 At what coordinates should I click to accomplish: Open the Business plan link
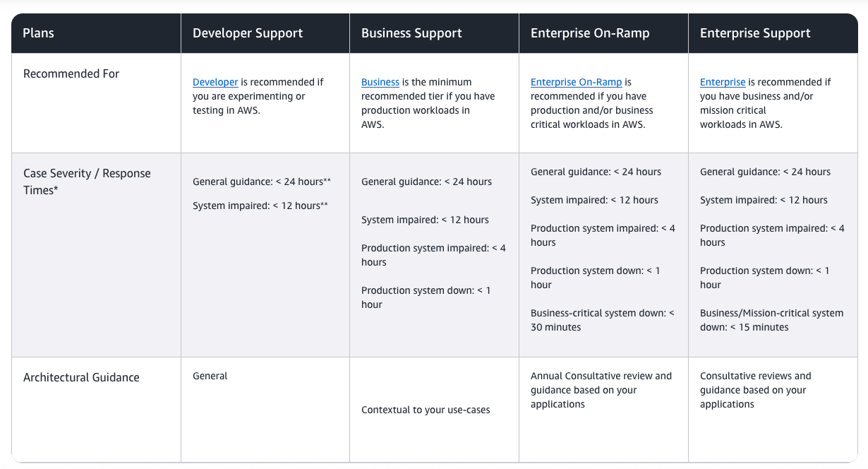tap(380, 82)
